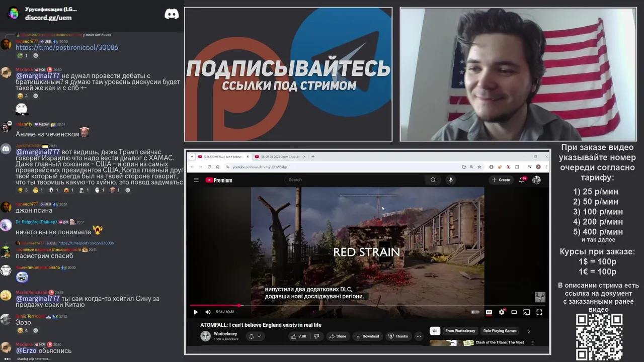644x362 pixels.
Task: Focus the YouTube Search field
Action: pyautogui.click(x=355, y=180)
